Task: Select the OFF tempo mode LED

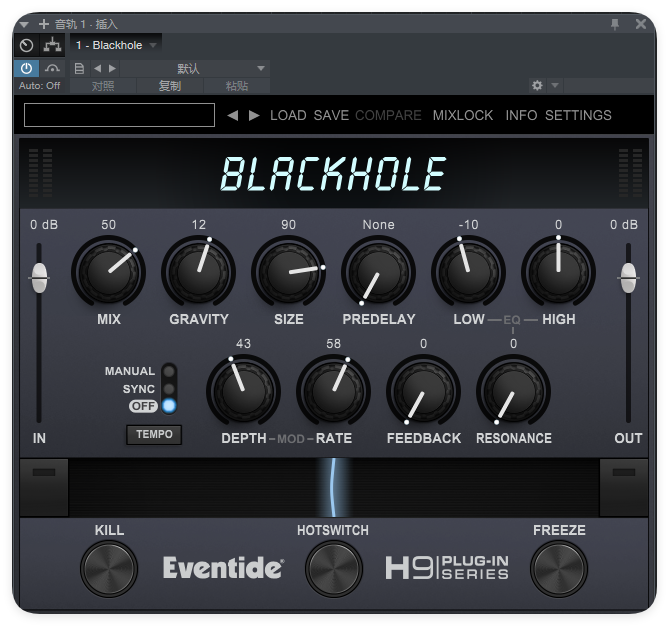Action: (169, 406)
